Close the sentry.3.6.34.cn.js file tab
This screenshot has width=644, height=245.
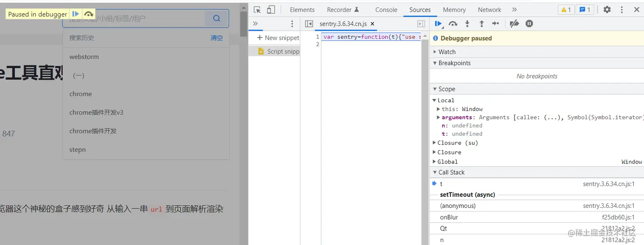click(x=372, y=24)
